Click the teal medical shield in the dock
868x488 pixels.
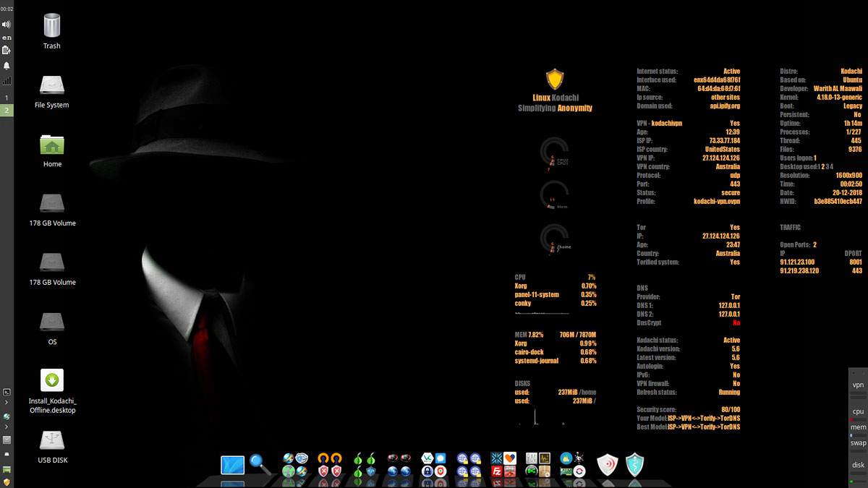634,465
